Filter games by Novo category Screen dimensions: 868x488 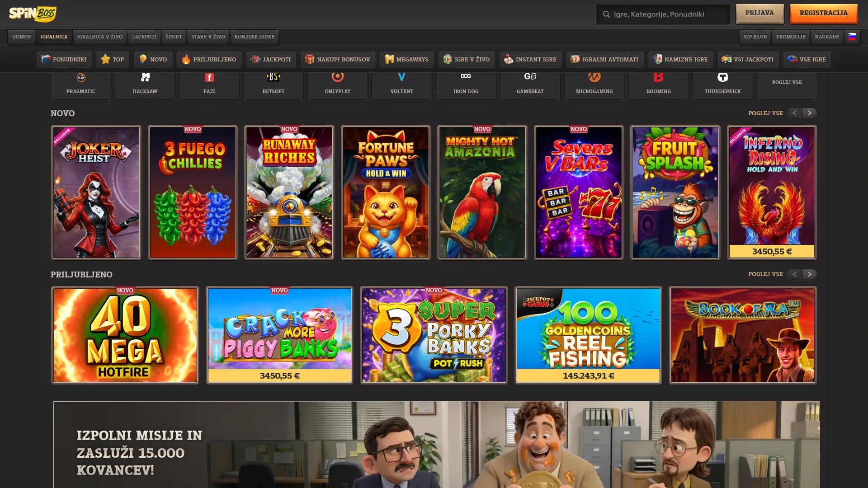point(153,59)
